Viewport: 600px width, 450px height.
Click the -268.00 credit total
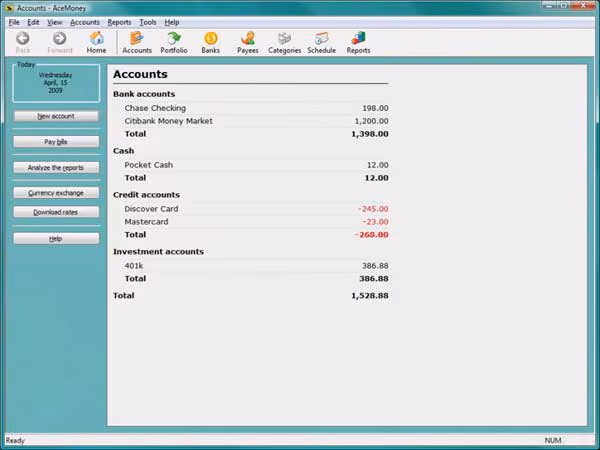(x=371, y=235)
